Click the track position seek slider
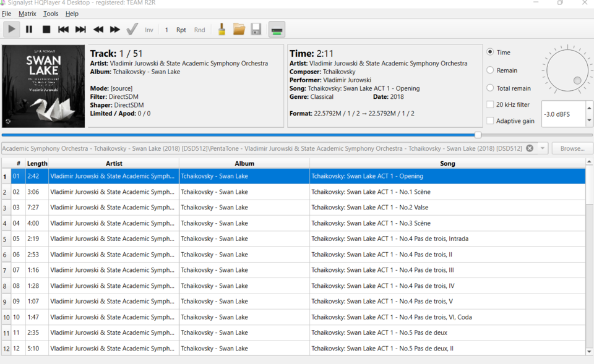Viewport: 594px width, 364px height. tap(297, 135)
